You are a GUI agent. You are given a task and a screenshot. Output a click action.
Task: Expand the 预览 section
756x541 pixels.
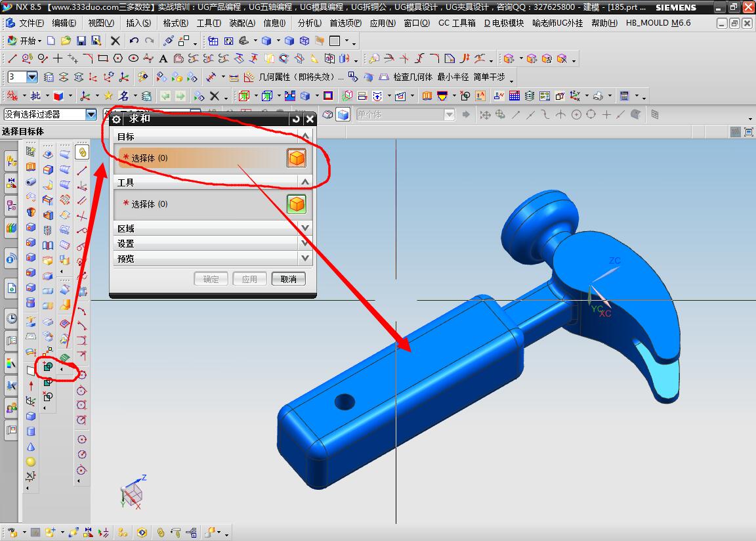pyautogui.click(x=304, y=259)
